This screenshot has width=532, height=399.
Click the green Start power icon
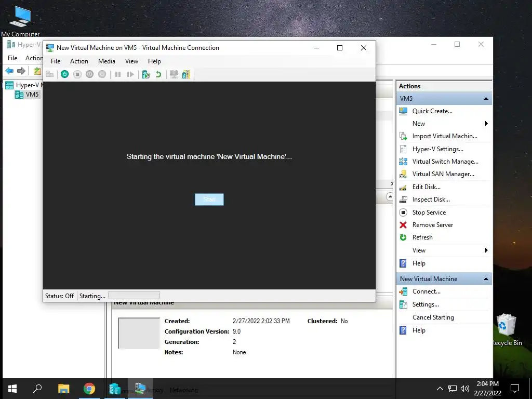tap(64, 74)
